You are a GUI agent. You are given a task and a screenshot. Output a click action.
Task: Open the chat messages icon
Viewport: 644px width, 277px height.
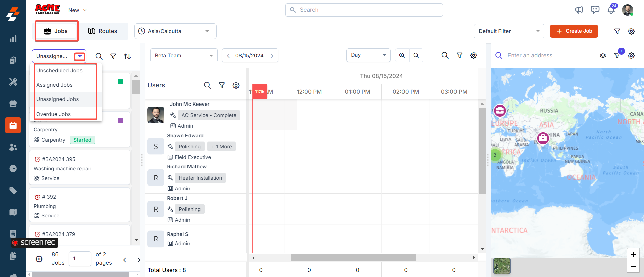point(595,10)
